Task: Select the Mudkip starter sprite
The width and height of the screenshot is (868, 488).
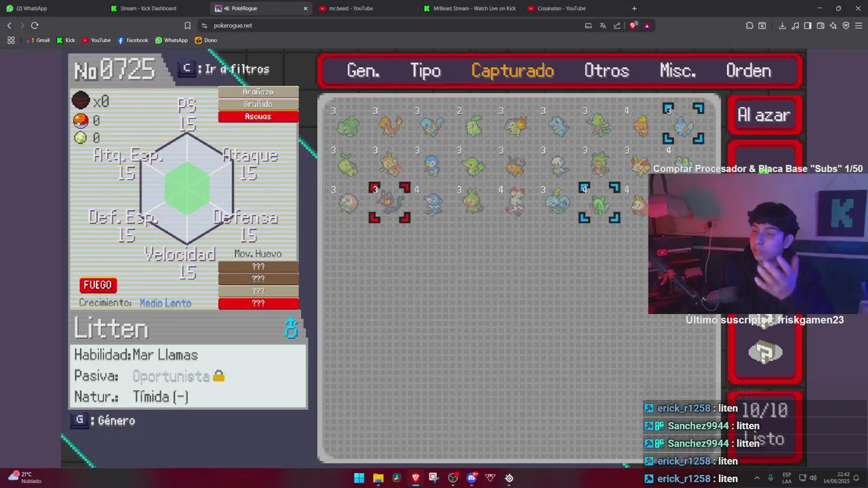Action: (x=684, y=125)
